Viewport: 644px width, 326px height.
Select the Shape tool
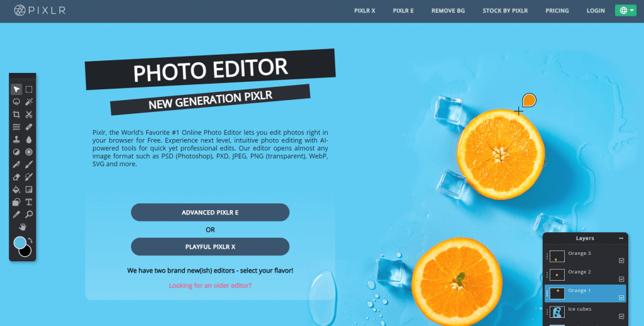pos(16,202)
